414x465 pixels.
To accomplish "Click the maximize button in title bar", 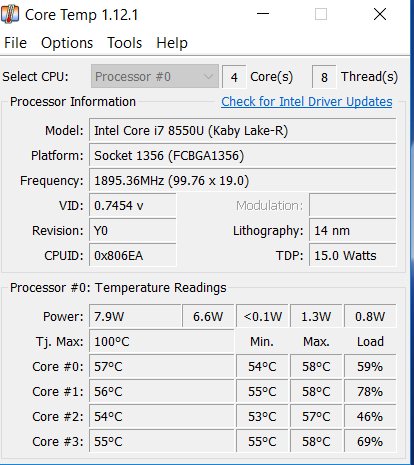I will pos(321,14).
